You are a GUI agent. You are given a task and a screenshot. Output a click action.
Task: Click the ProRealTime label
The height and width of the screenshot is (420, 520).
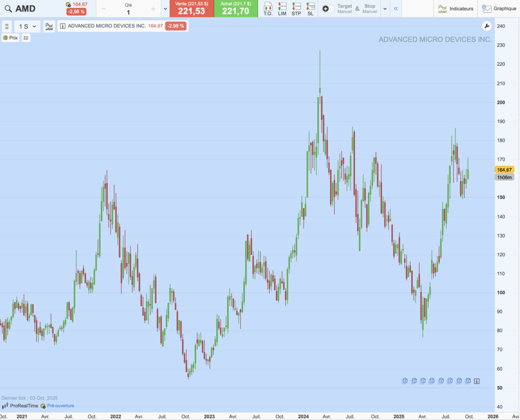[x=23, y=406]
